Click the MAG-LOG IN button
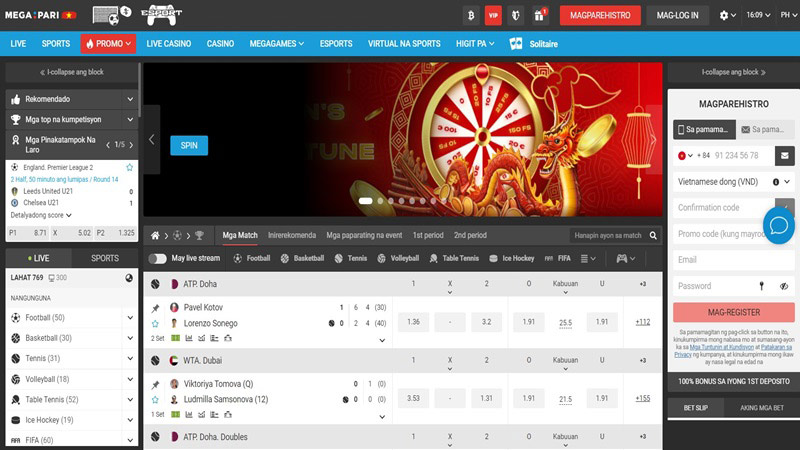Screen dimensions: 800x450 [678, 15]
